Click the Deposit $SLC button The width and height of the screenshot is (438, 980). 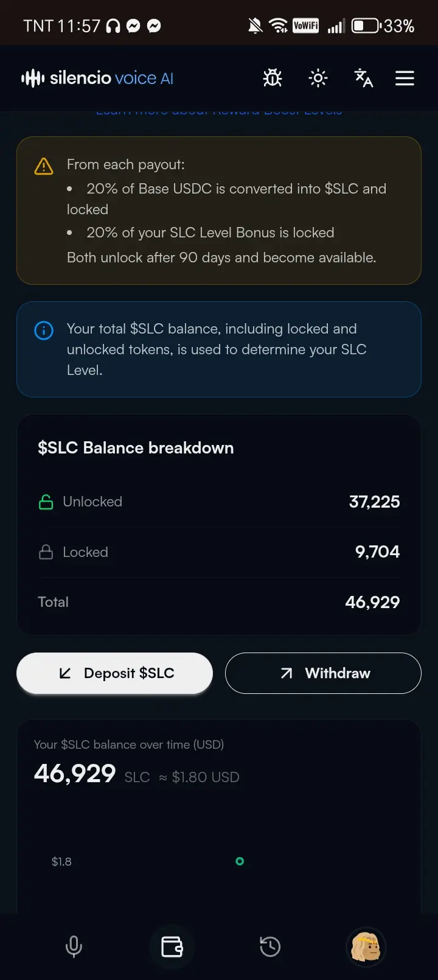114,673
